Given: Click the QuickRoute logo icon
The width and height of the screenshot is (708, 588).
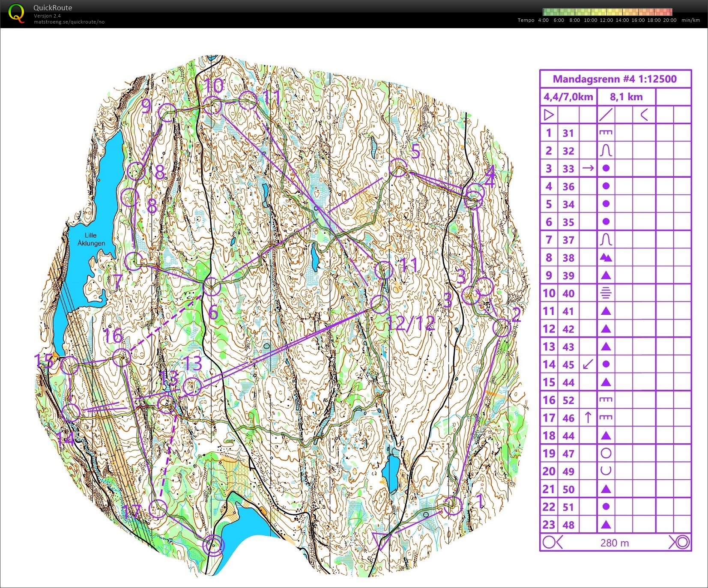Looking at the screenshot, I should tap(16, 13).
